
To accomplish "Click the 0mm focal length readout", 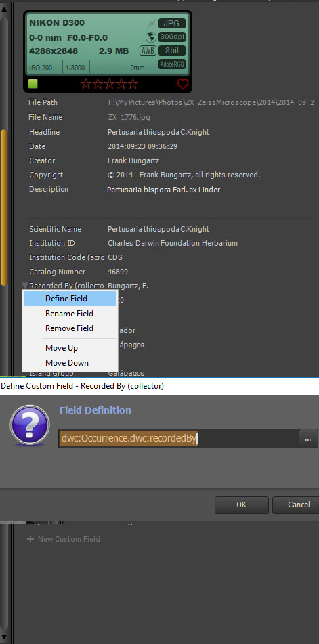I will 137,68.
